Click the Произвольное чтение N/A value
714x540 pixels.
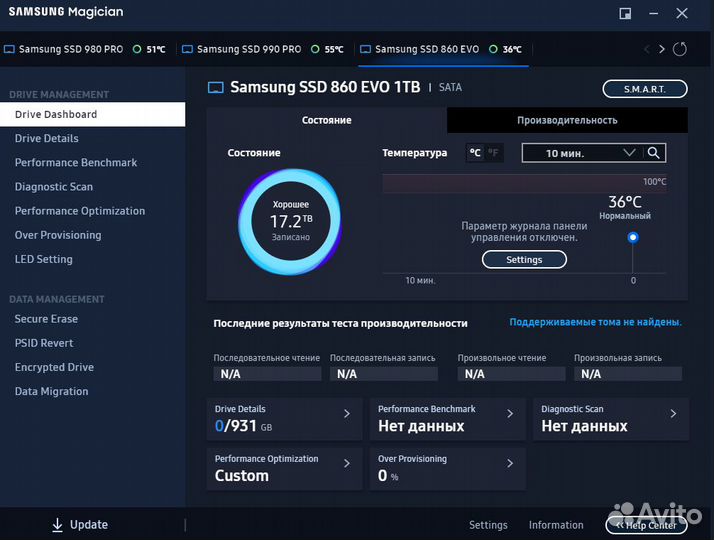pyautogui.click(x=511, y=374)
